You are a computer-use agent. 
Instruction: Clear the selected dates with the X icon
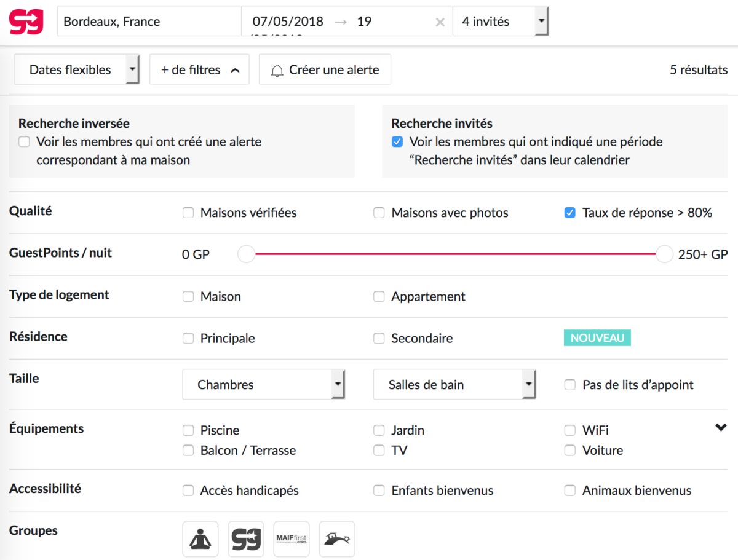click(440, 22)
